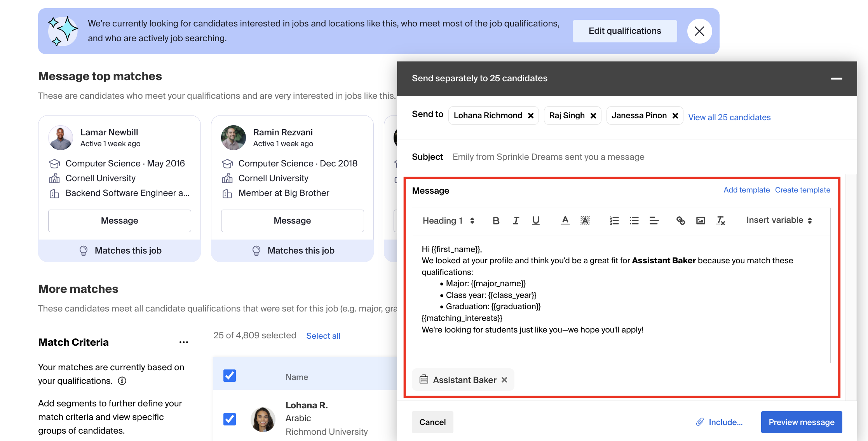The width and height of the screenshot is (868, 441).
Task: Uncheck Lohana R. candidate checkbox
Action: click(x=230, y=419)
